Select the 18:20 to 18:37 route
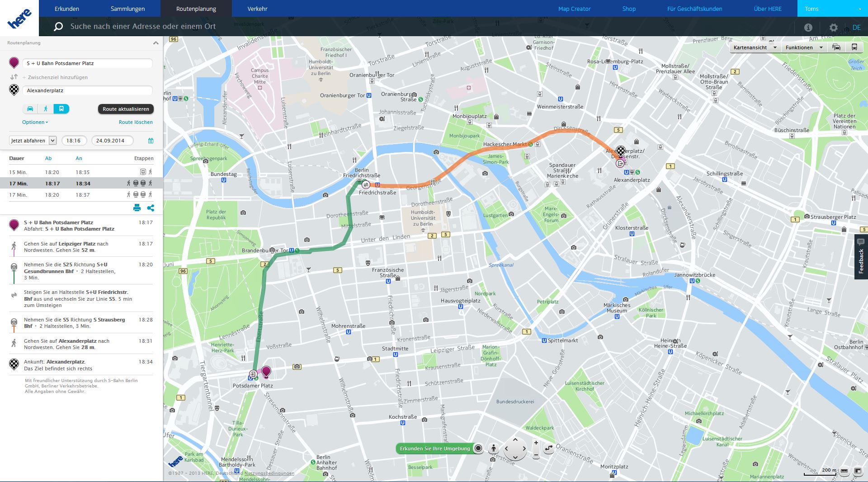Screen dimensions: 868x482 (81, 195)
